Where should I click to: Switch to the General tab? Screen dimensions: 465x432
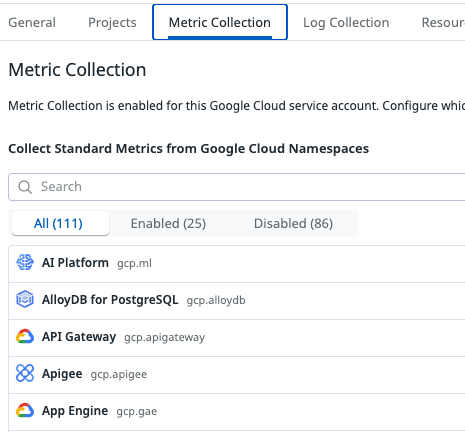click(32, 22)
